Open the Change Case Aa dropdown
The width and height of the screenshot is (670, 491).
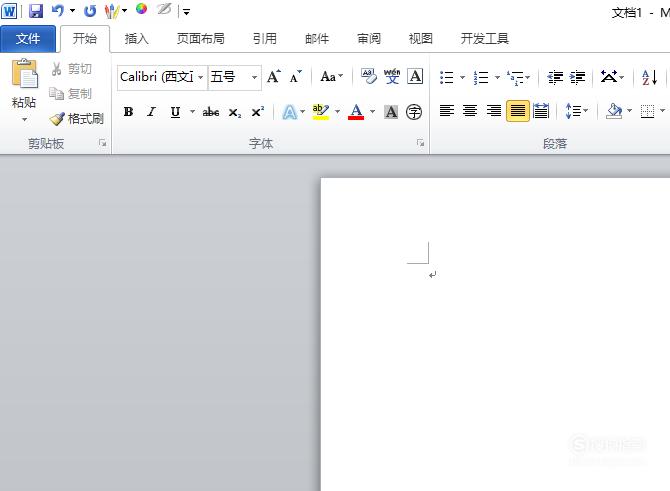[x=332, y=77]
